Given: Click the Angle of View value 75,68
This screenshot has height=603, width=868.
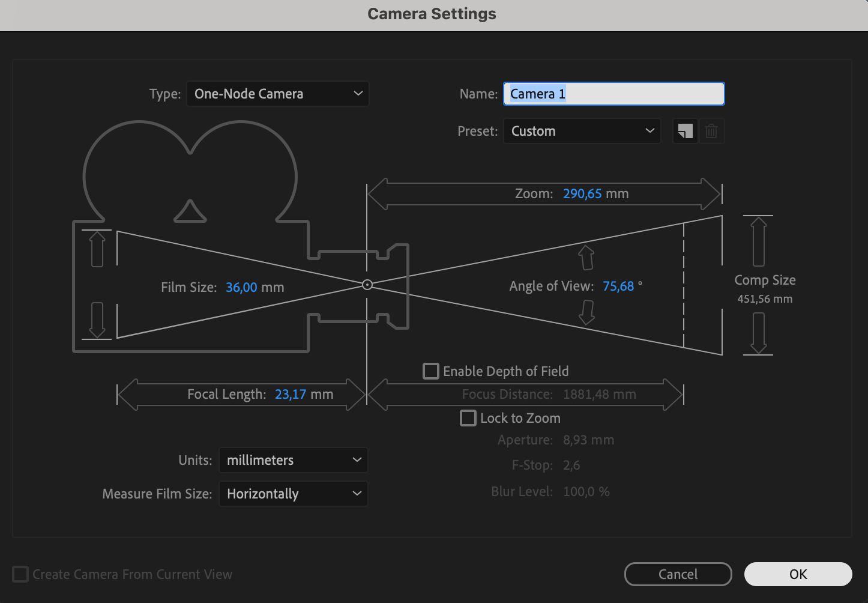Looking at the screenshot, I should (x=618, y=286).
